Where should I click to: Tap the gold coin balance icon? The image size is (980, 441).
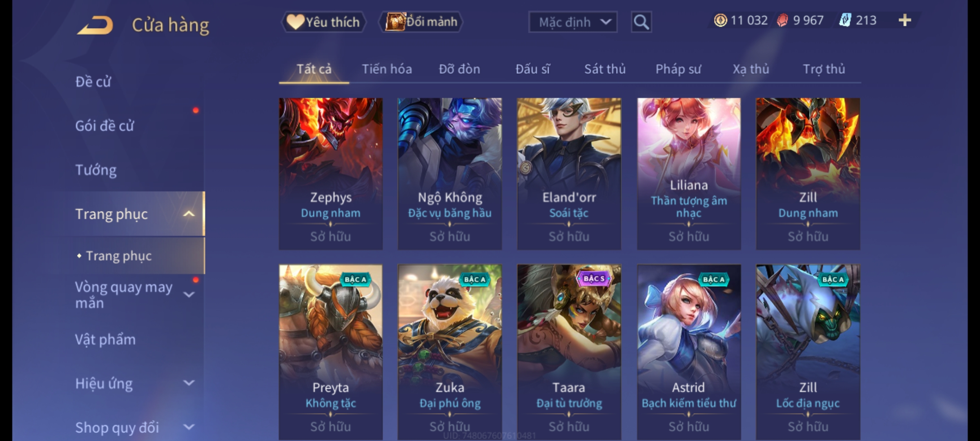(720, 20)
